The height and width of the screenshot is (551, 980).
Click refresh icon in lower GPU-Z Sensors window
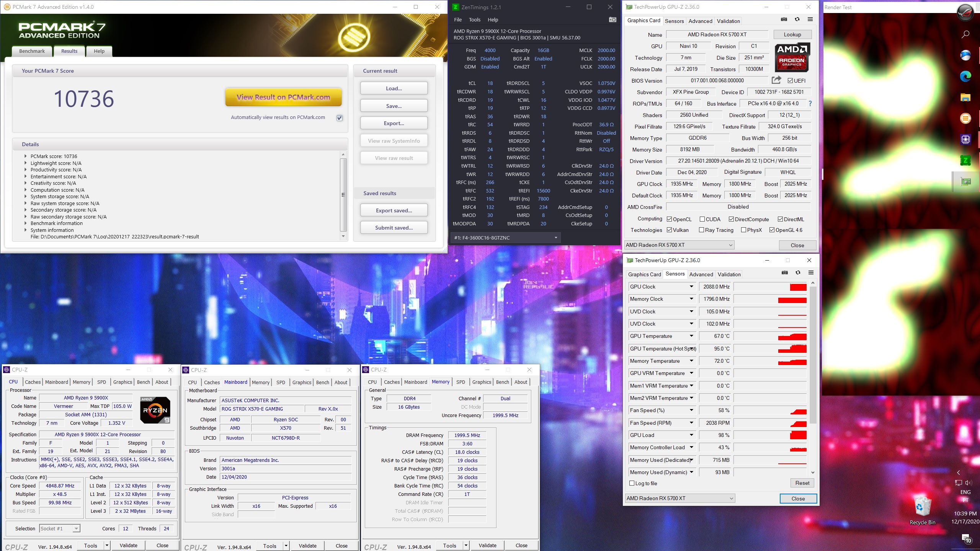[798, 272]
